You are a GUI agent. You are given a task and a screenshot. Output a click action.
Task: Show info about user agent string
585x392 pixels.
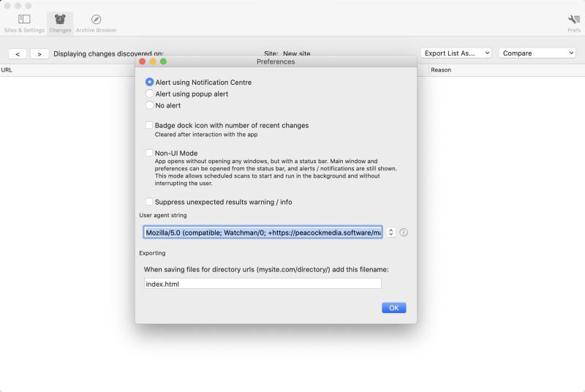coord(404,233)
